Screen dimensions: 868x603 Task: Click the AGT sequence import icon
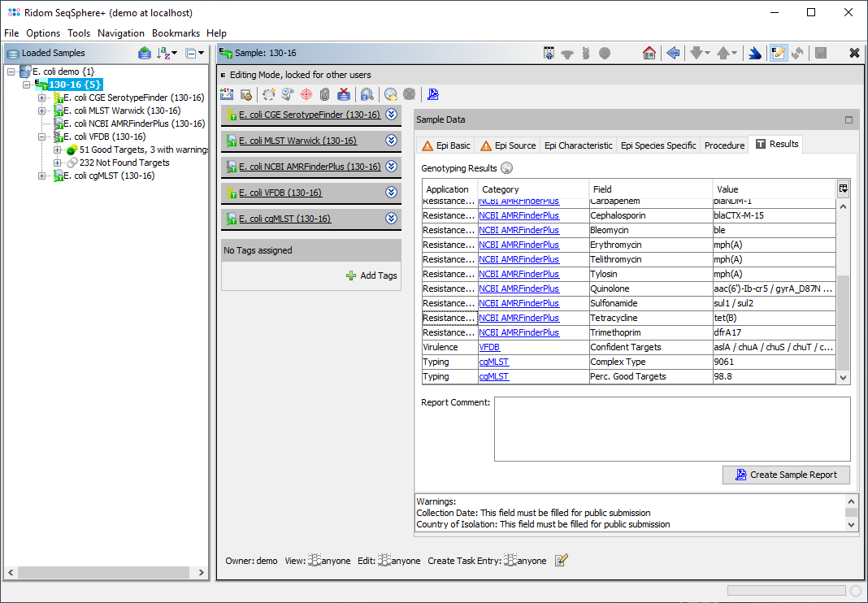point(227,94)
